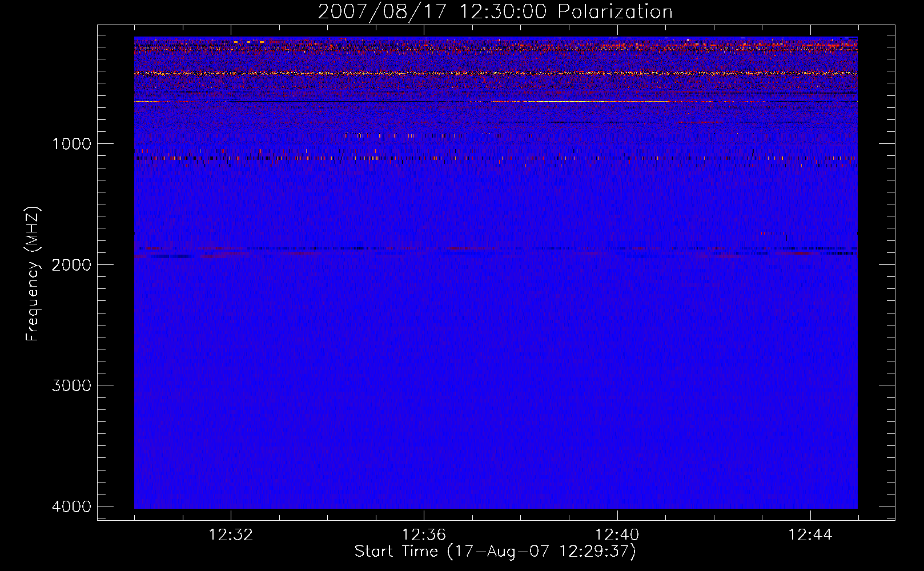Select the 'Frequency (MHZ)' axis label

[x=33, y=274]
